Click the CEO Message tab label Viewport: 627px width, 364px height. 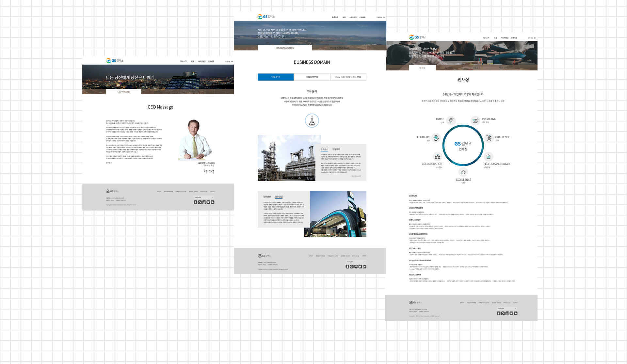(123, 92)
